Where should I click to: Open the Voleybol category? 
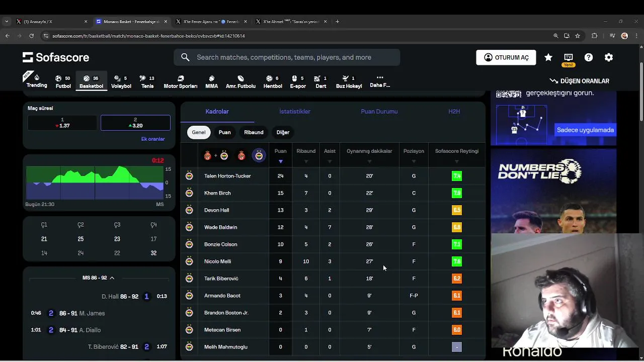[121, 81]
